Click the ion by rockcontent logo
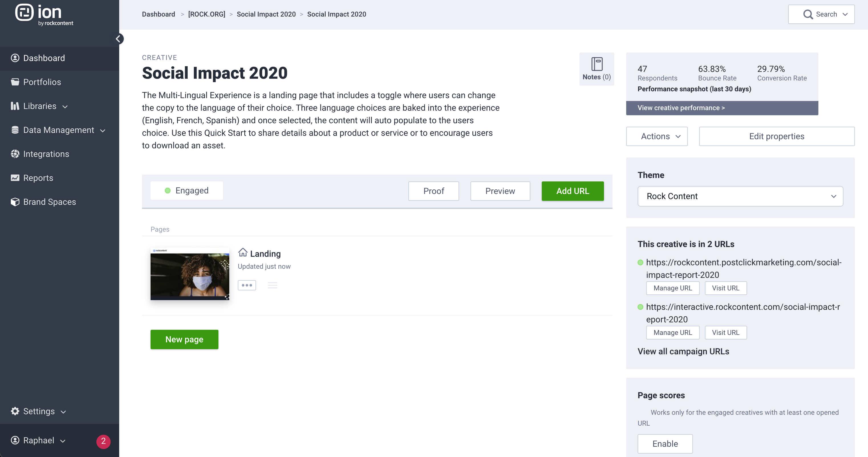The image size is (868, 457). pyautogui.click(x=44, y=15)
